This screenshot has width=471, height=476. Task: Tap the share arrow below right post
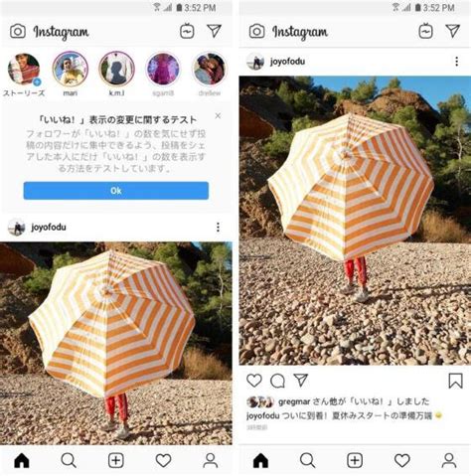point(301,380)
